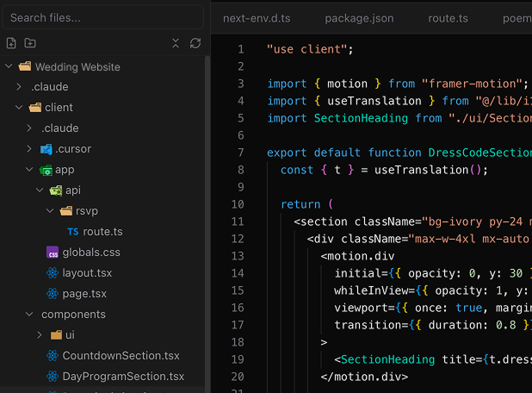Click line number 1 in gutter

[241, 49]
